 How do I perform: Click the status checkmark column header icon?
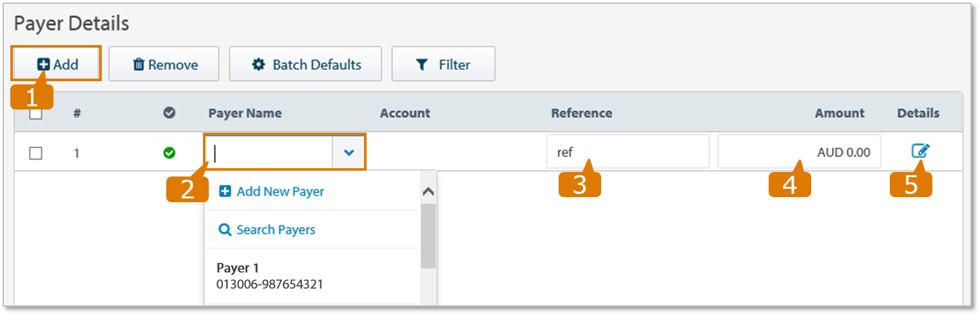pos(169,113)
